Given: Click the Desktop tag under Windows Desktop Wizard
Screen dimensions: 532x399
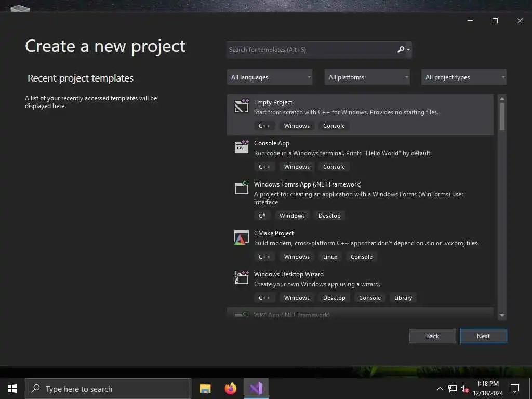Looking at the screenshot, I should click(x=334, y=298).
